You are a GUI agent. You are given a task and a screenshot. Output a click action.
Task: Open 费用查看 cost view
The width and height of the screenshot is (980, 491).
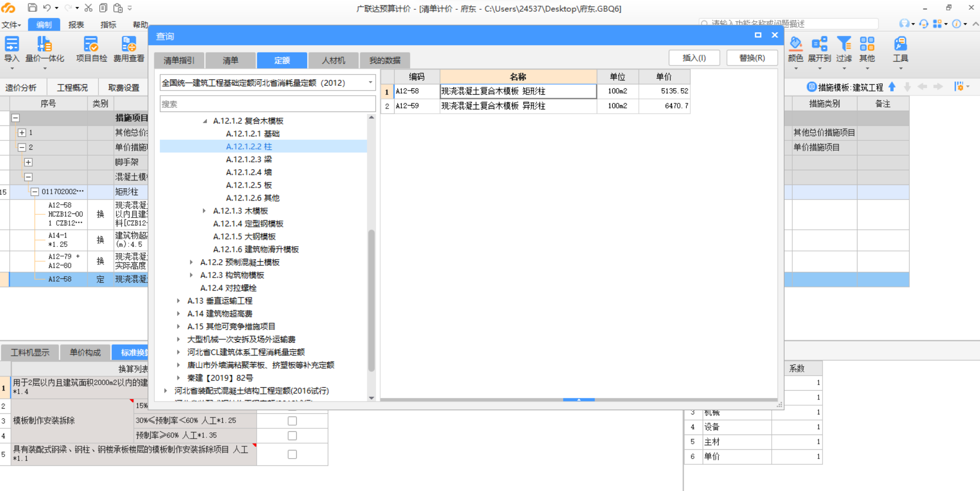point(129,50)
